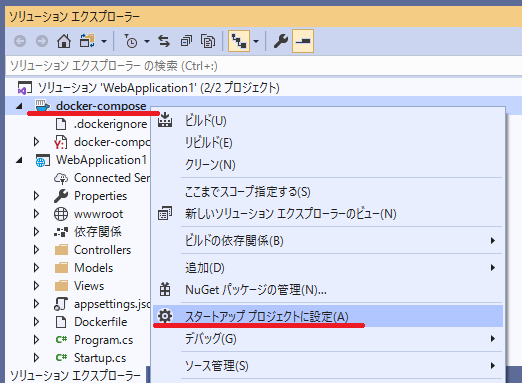
Task: Select solution 'WebApplication1' root node
Action: [158, 88]
